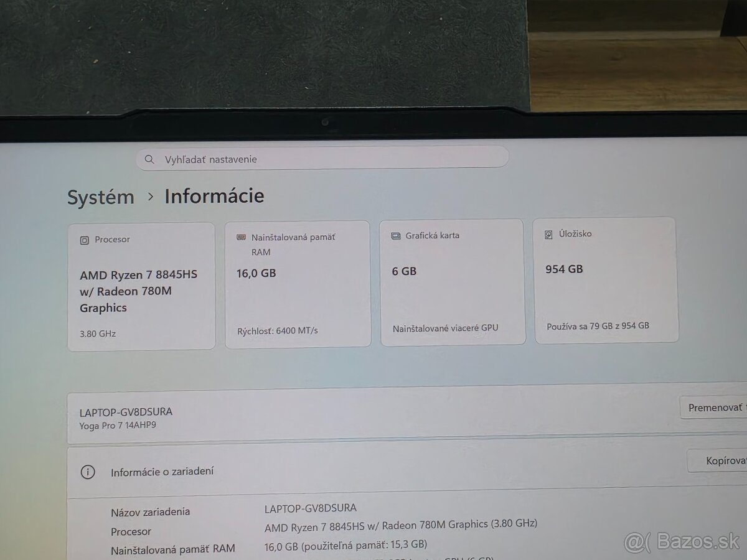Click "Používa sa 79 GB z 954 GB"
747x560 pixels.
pyautogui.click(x=598, y=325)
